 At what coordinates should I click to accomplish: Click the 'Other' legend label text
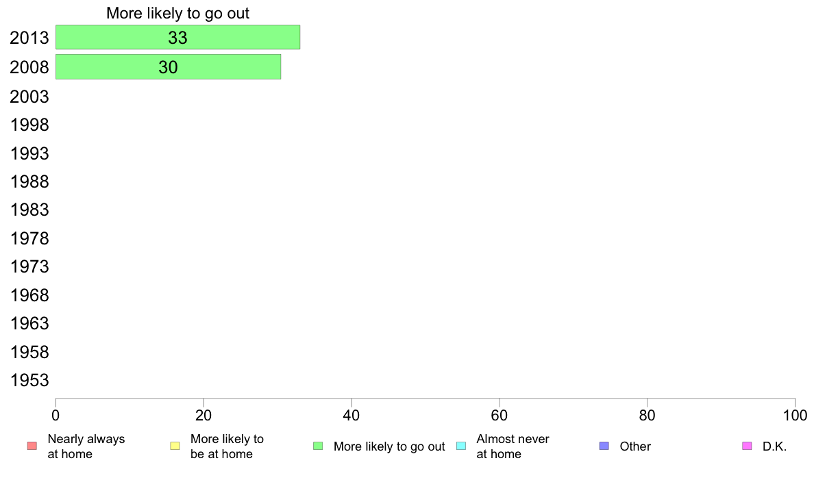[x=635, y=446]
